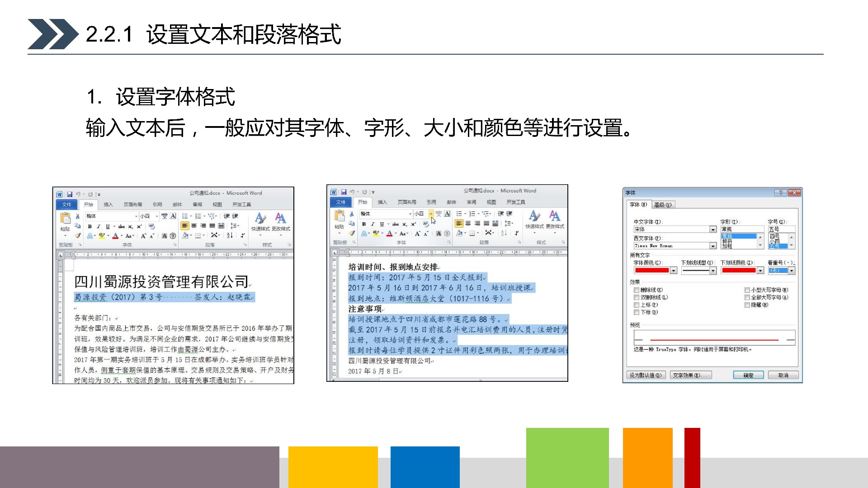The image size is (868, 488).
Task: Check the 上标(P) superscript checkbox
Action: (x=637, y=305)
